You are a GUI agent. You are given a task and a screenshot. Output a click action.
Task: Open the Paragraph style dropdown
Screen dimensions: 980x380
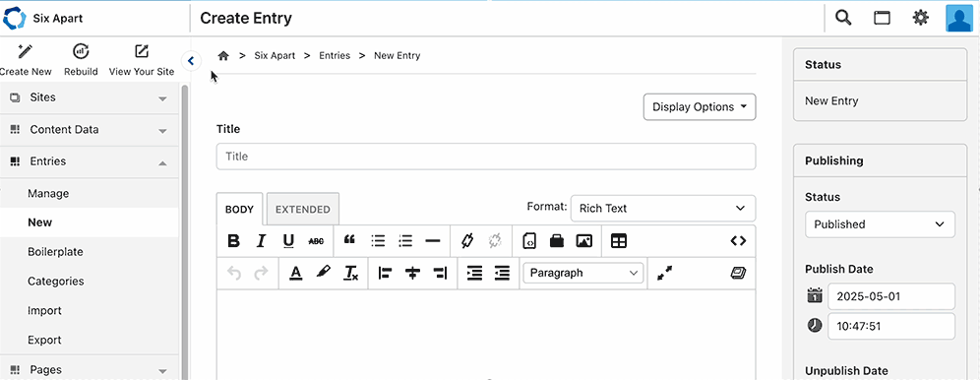583,273
